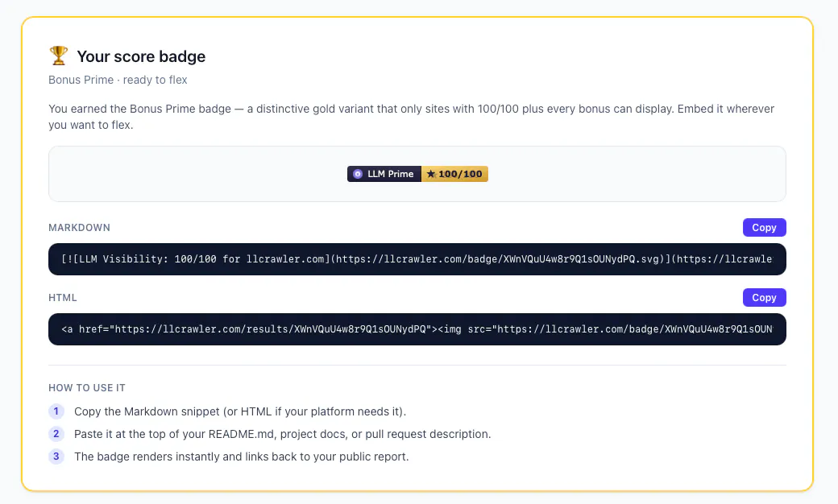Click the MARKDOWN section label
This screenshot has width=838, height=504.
coord(79,227)
